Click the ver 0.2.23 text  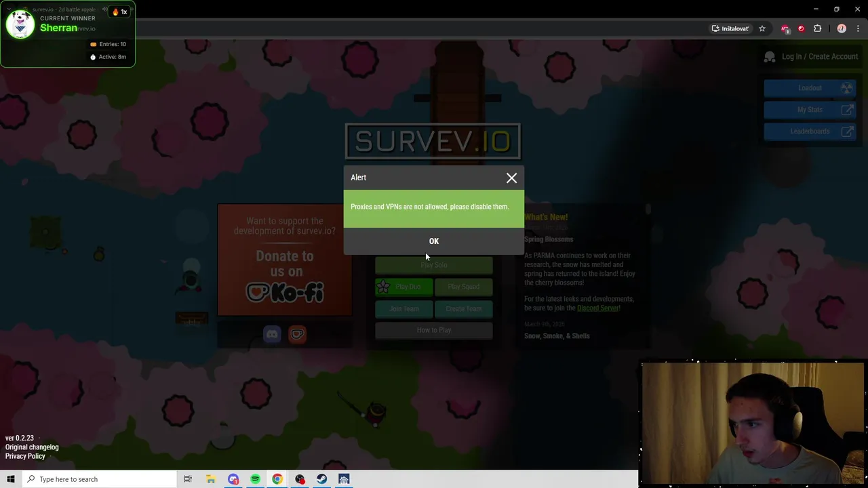click(x=20, y=439)
